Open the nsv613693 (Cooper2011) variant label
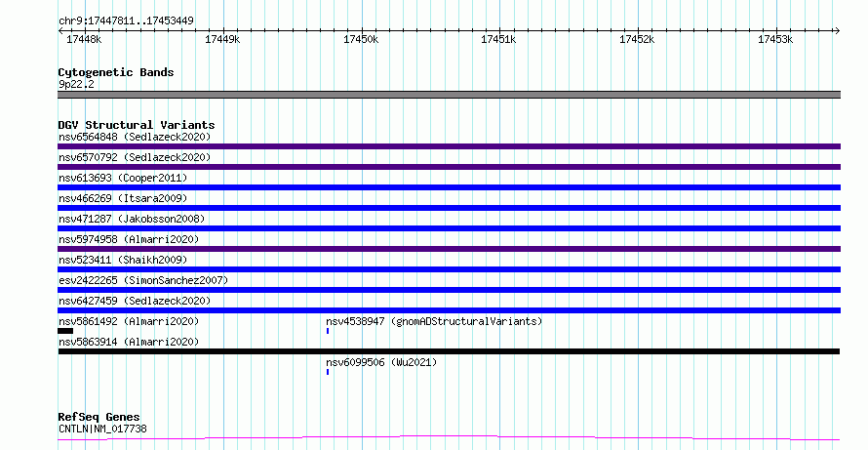Screen dimensions: 868x450 coord(123,178)
